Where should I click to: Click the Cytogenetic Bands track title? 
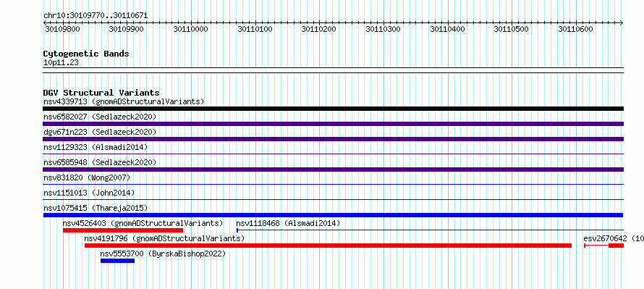[86, 54]
